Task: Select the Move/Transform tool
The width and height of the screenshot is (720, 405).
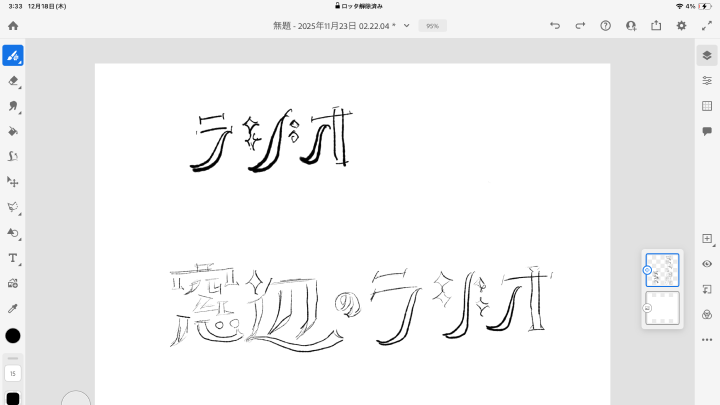Action: [x=13, y=182]
